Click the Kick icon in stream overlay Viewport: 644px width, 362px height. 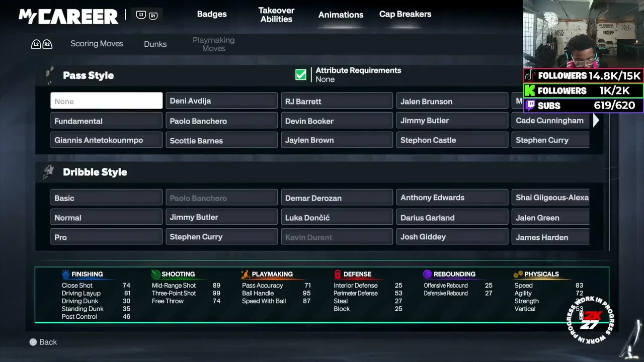coord(529,90)
